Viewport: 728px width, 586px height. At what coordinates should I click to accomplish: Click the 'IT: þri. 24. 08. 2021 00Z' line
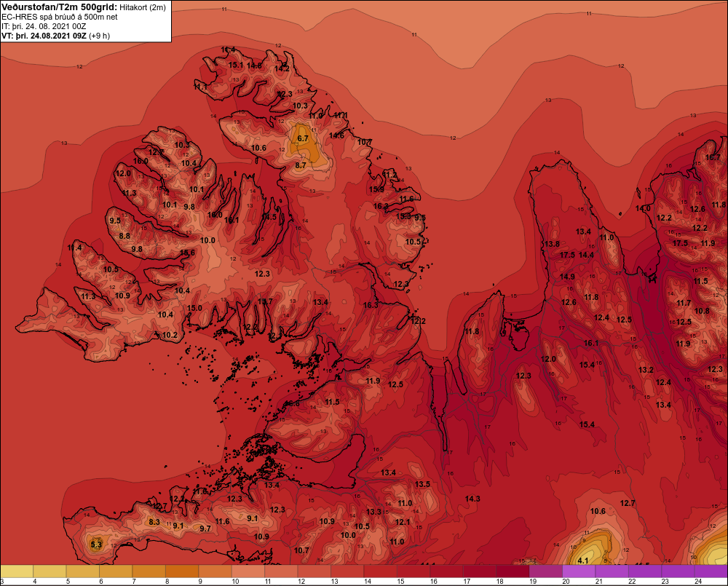coord(44,26)
